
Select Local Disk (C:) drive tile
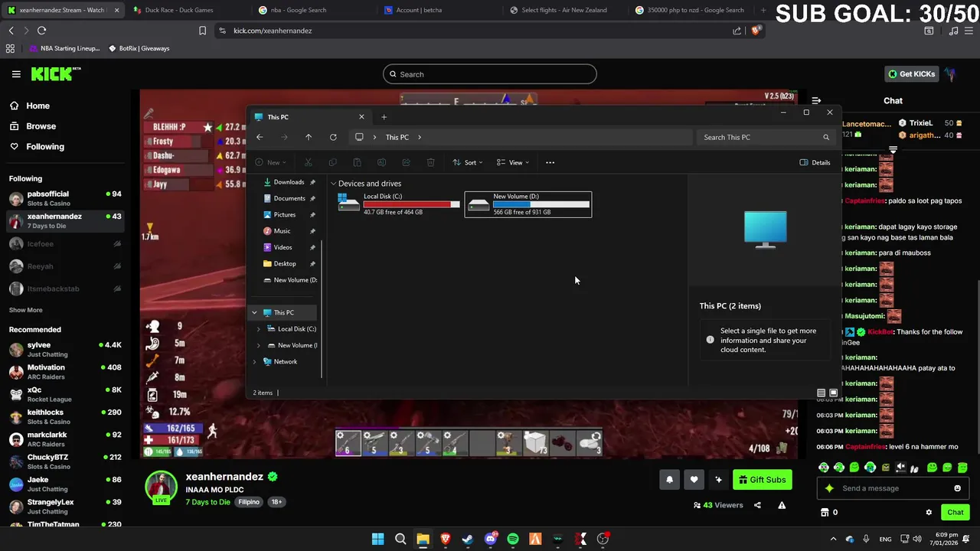point(399,204)
